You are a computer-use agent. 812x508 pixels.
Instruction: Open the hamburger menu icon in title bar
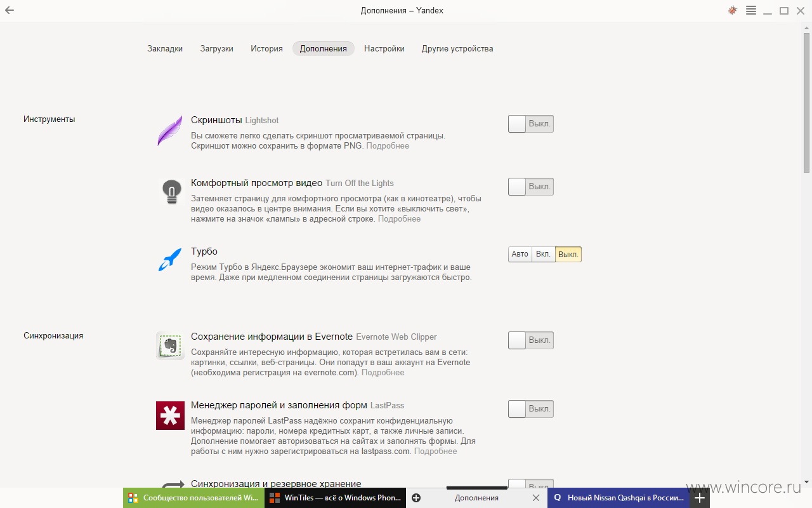[x=751, y=10]
